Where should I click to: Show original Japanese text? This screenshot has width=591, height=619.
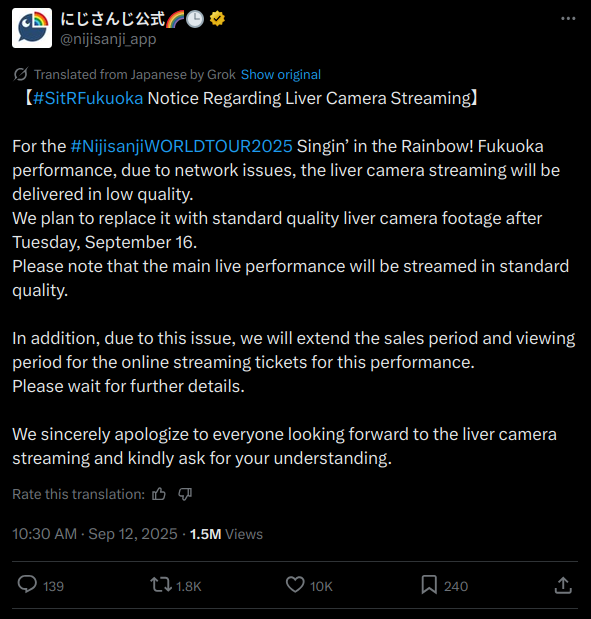coord(281,74)
